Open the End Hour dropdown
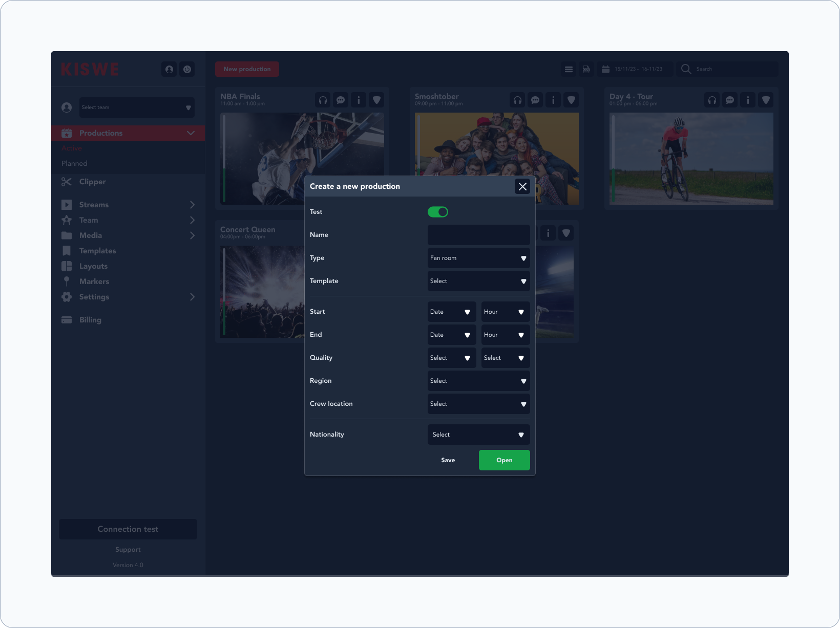The image size is (840, 628). pos(506,335)
